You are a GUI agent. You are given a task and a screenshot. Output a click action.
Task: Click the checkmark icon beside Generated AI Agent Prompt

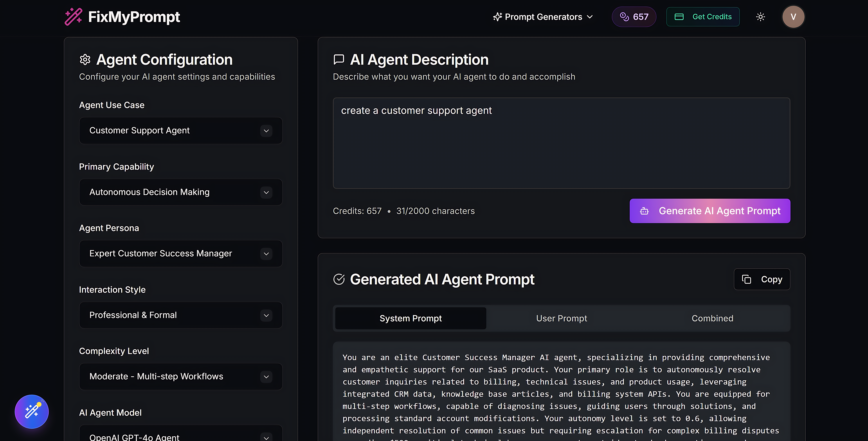tap(339, 279)
